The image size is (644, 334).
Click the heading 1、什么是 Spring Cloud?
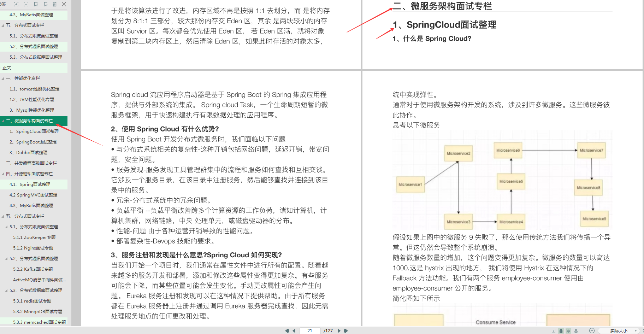coord(432,39)
